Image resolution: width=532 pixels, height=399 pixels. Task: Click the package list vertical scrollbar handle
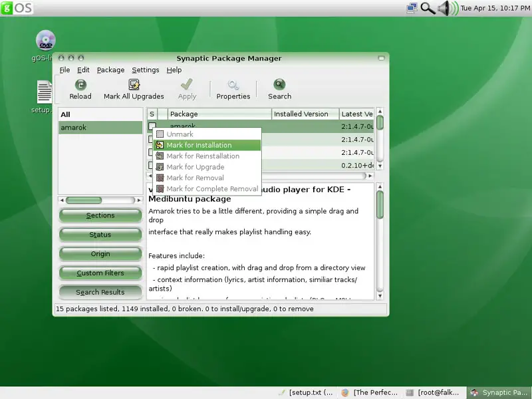click(x=380, y=122)
